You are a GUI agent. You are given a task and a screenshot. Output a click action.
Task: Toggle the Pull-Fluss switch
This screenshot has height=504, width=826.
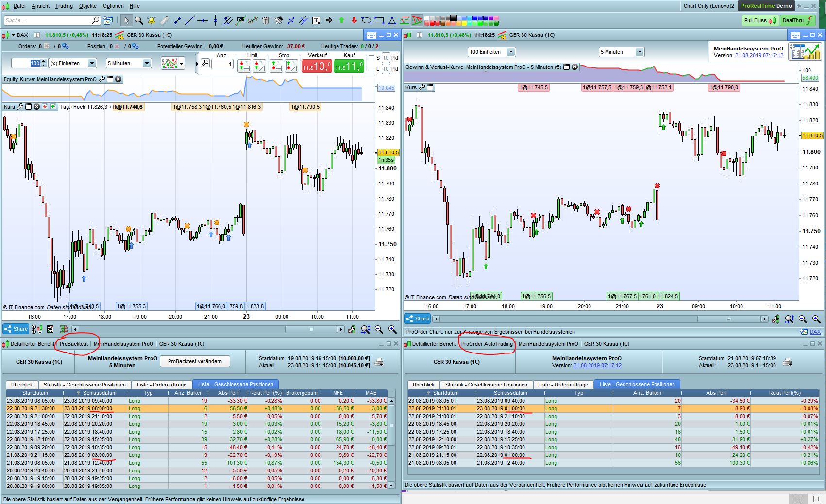pos(760,20)
